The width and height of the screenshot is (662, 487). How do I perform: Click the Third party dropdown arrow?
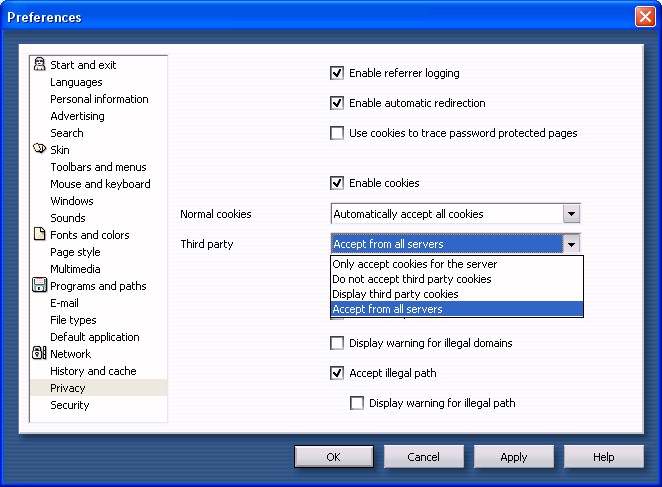(x=571, y=244)
